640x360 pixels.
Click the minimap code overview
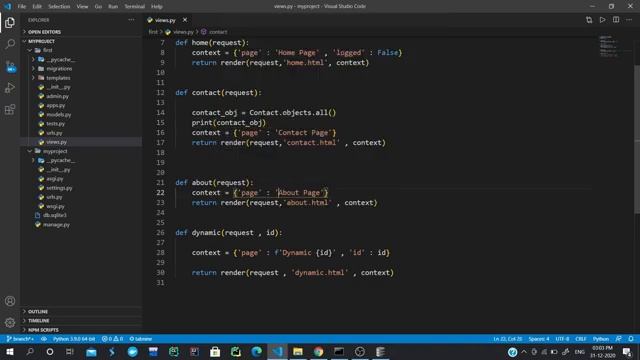point(611,47)
